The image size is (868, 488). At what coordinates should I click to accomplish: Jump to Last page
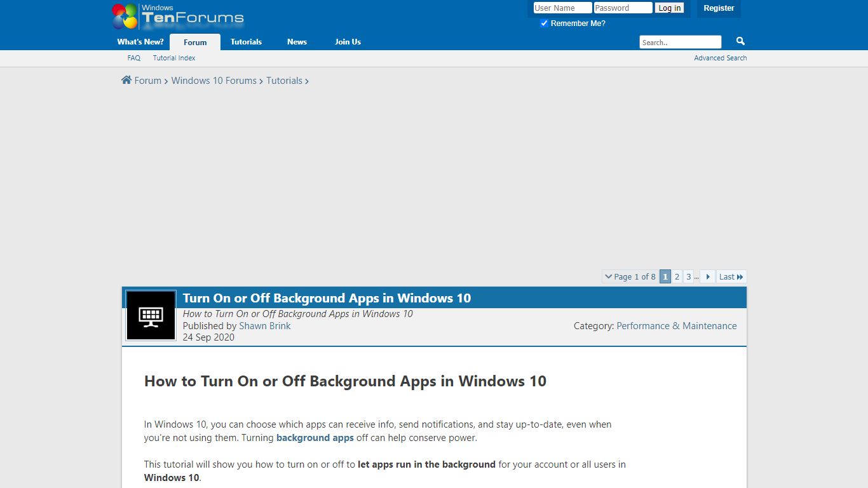coord(731,276)
